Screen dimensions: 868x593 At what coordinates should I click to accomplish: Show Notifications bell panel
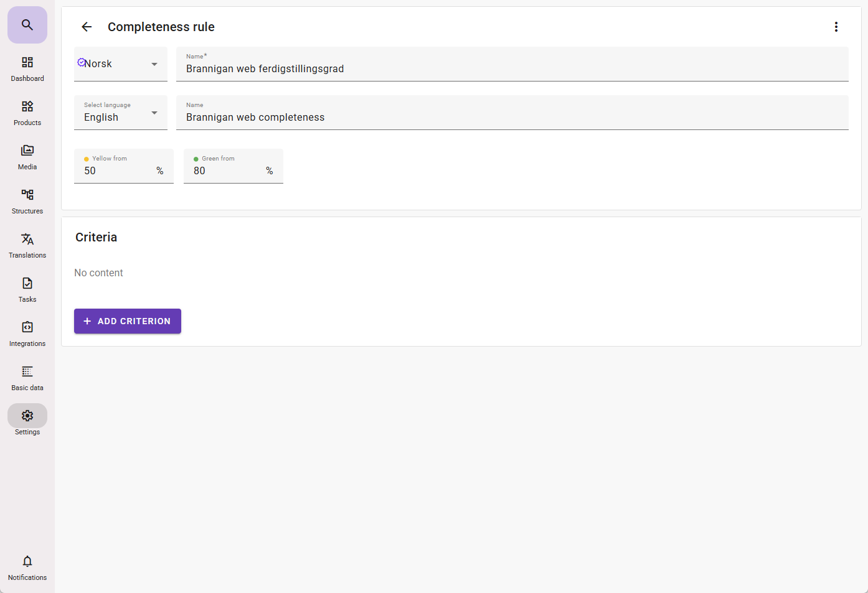27,567
